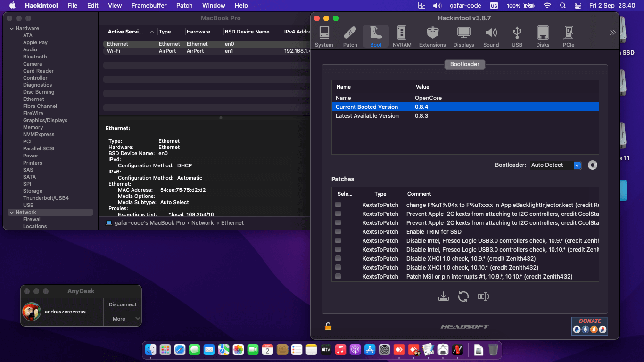Tick the AppleBacklightInjector patch checkbox

click(x=338, y=205)
